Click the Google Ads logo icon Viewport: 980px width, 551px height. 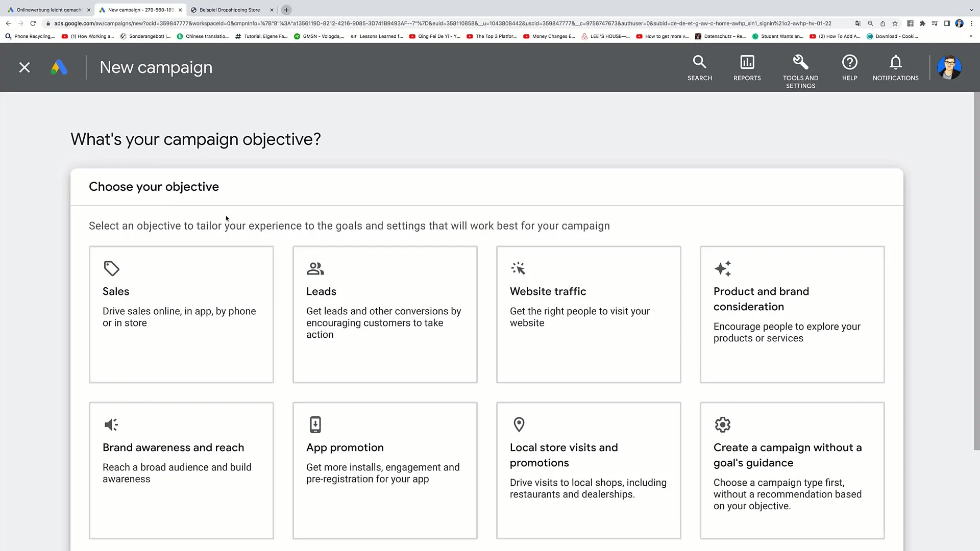pos(59,67)
